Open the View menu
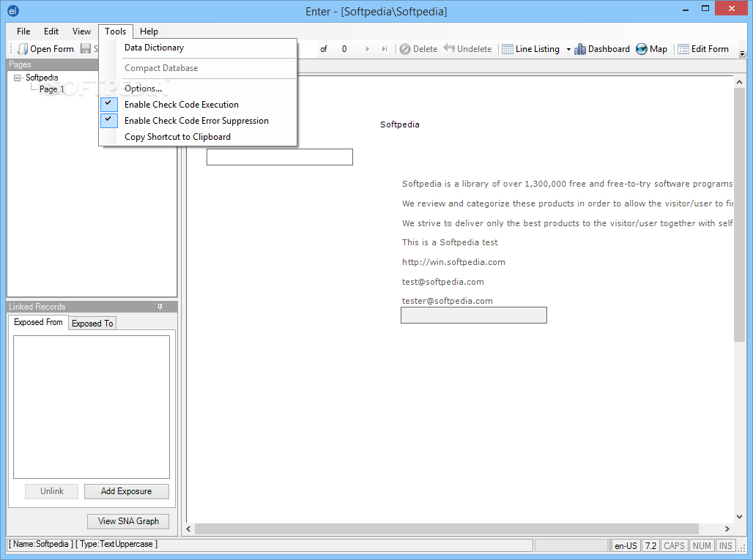The image size is (753, 560). tap(81, 31)
